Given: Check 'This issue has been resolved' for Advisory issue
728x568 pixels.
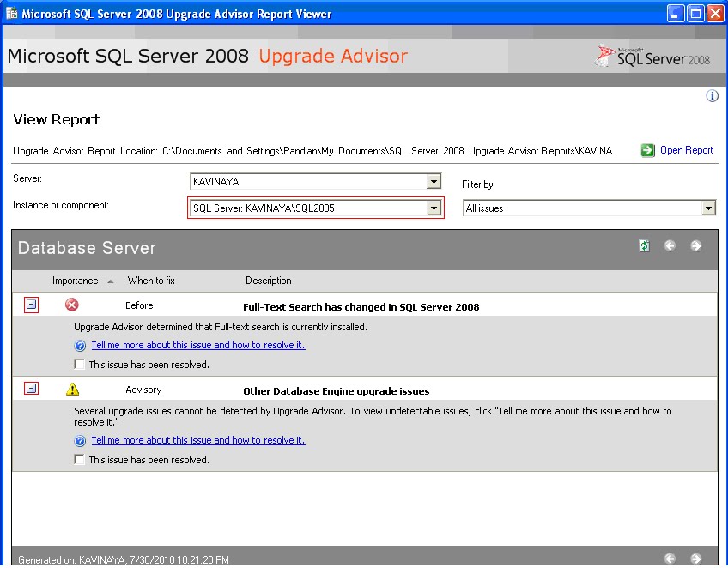Looking at the screenshot, I should pos(79,459).
